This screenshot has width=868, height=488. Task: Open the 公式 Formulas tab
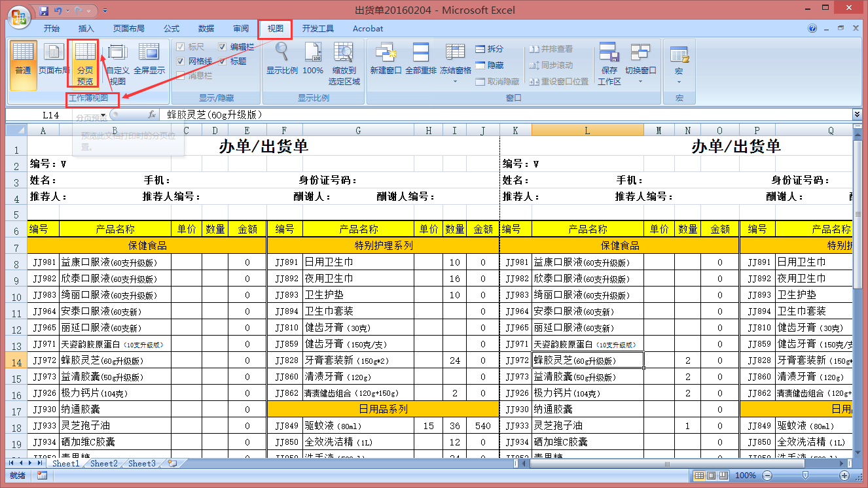click(172, 29)
